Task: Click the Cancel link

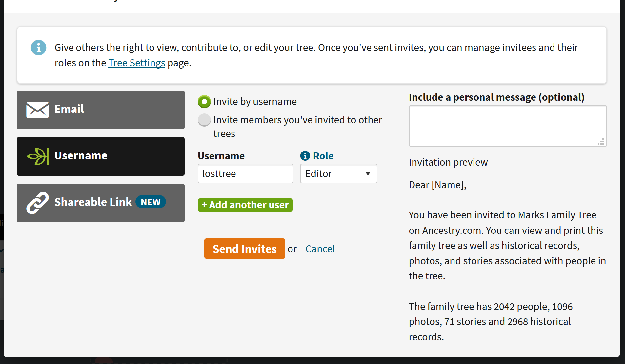Action: point(320,249)
